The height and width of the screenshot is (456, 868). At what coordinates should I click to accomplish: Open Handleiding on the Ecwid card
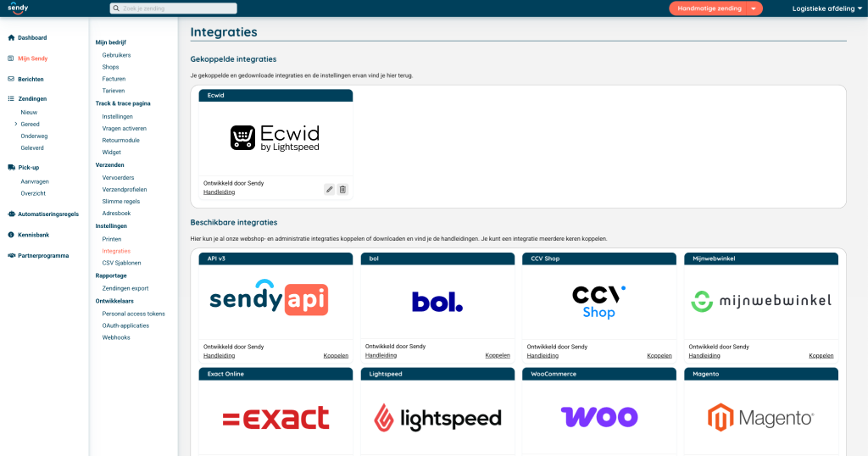click(x=220, y=192)
